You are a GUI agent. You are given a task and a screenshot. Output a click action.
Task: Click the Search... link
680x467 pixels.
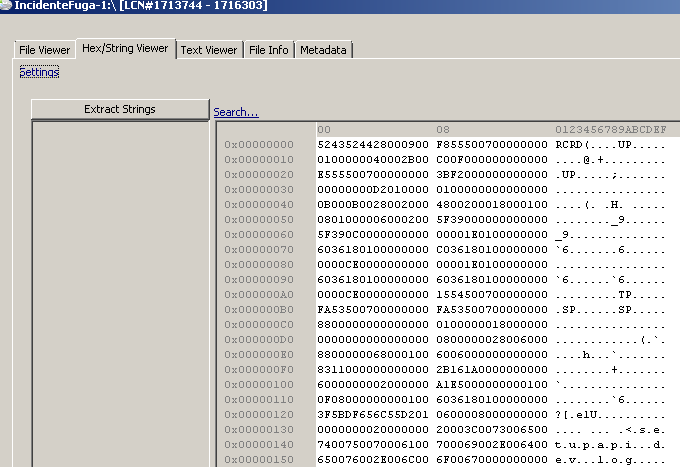(236, 111)
